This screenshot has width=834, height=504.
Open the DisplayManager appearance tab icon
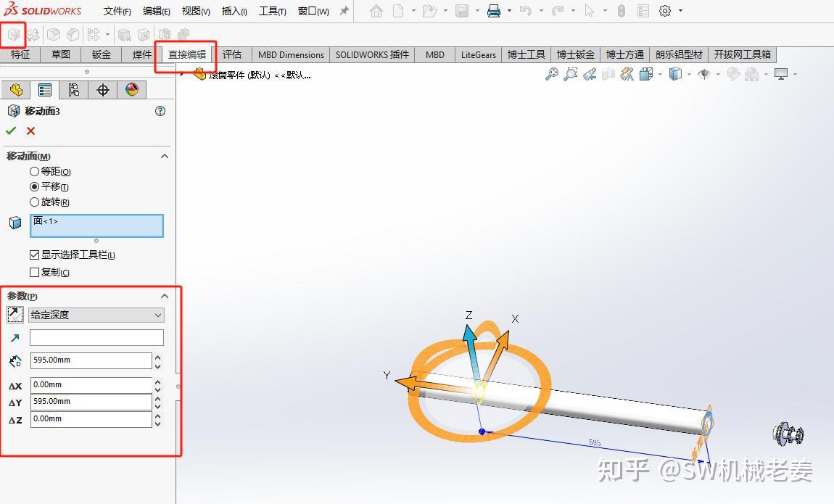[x=132, y=89]
